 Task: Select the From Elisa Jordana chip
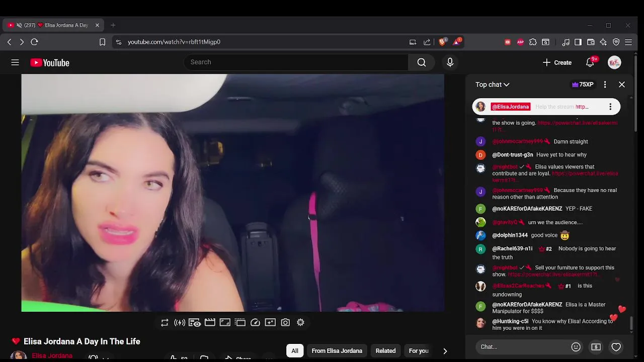tap(337, 351)
